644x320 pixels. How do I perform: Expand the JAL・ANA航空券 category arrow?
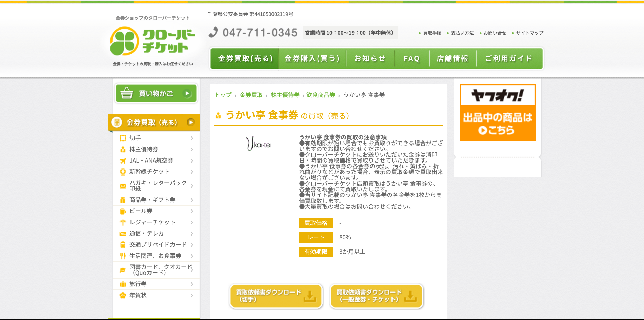[x=192, y=161]
